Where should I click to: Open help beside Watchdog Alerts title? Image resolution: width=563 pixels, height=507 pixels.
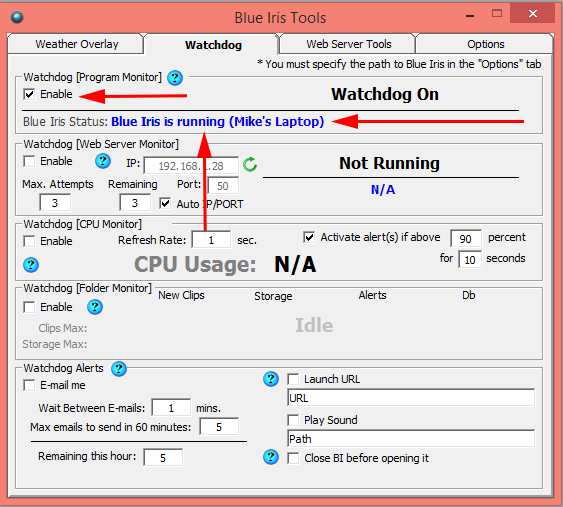[x=119, y=369]
